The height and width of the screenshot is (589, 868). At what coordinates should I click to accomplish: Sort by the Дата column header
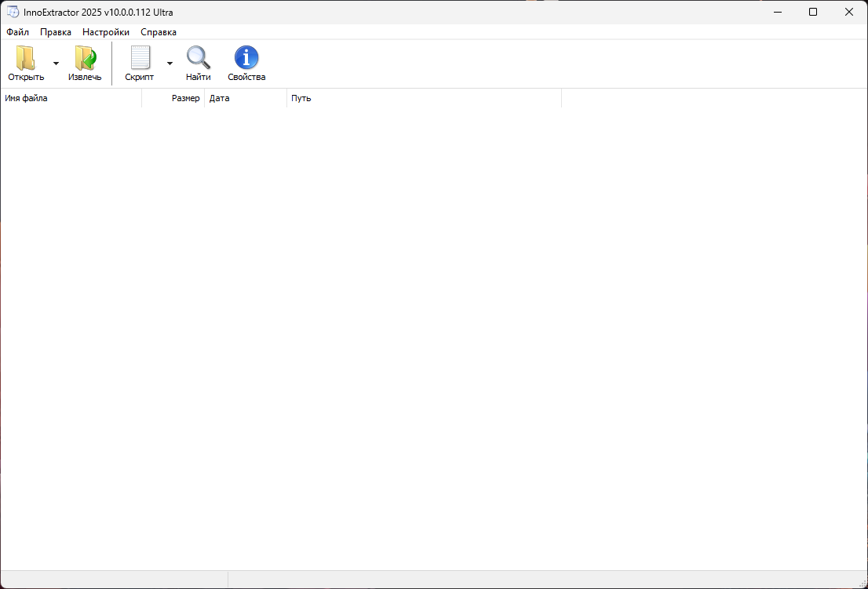246,99
